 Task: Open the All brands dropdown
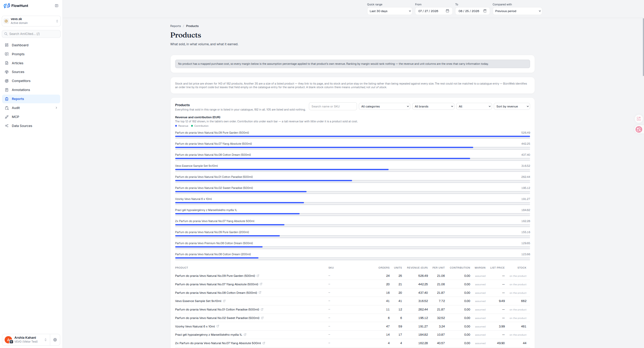(433, 106)
